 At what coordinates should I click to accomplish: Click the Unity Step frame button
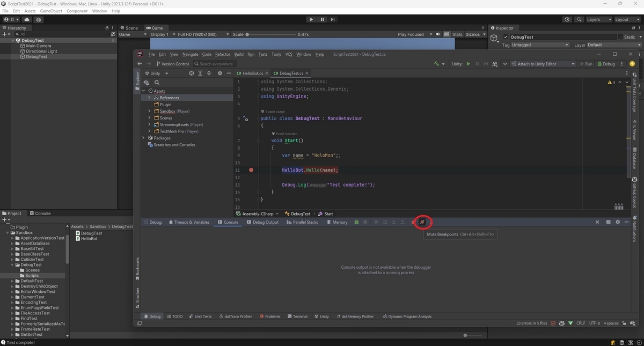tap(333, 19)
